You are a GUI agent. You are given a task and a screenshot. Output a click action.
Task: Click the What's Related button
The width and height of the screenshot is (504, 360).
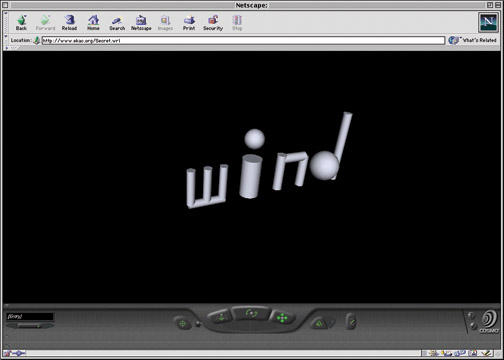[x=473, y=40]
